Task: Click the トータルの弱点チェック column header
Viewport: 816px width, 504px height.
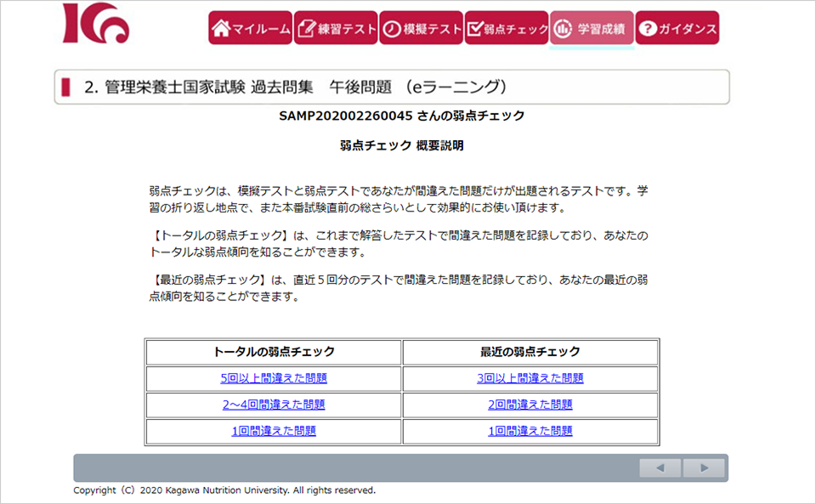Action: (x=274, y=352)
